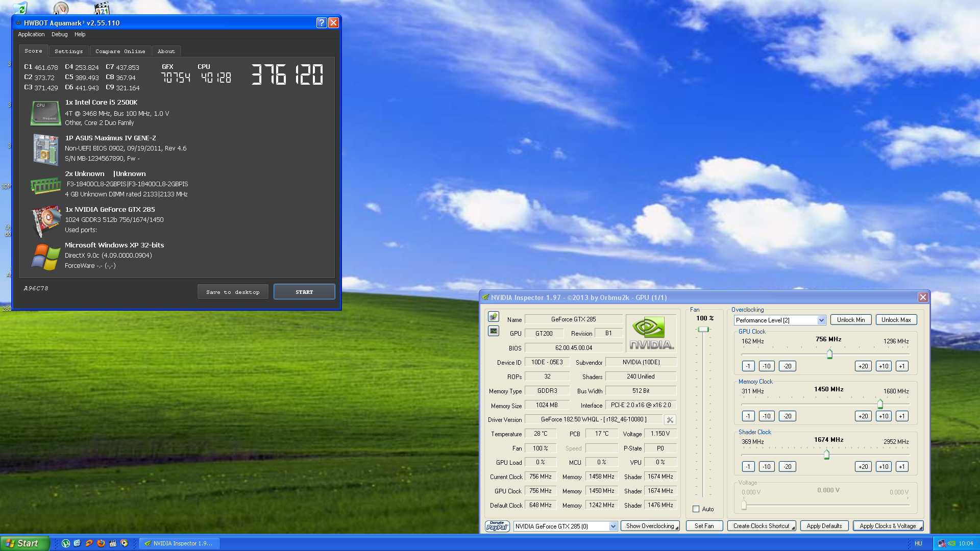Click the Unlock Max button
980x551 pixels.
(x=896, y=320)
